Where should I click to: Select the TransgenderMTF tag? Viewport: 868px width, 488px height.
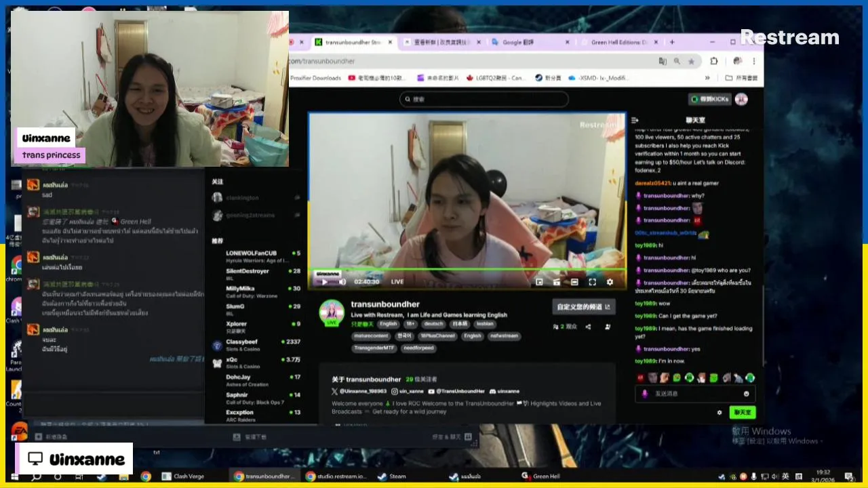coord(374,348)
